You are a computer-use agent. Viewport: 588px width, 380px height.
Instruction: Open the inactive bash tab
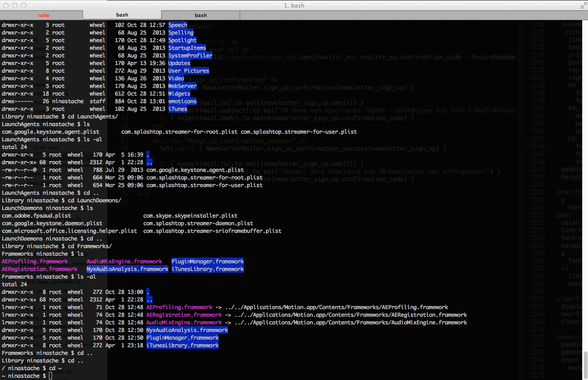coord(201,15)
